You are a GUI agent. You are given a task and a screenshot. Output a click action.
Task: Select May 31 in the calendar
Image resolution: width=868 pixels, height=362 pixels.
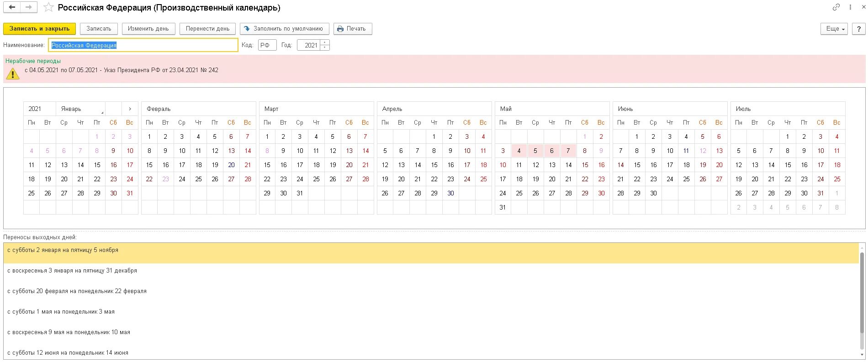[503, 207]
